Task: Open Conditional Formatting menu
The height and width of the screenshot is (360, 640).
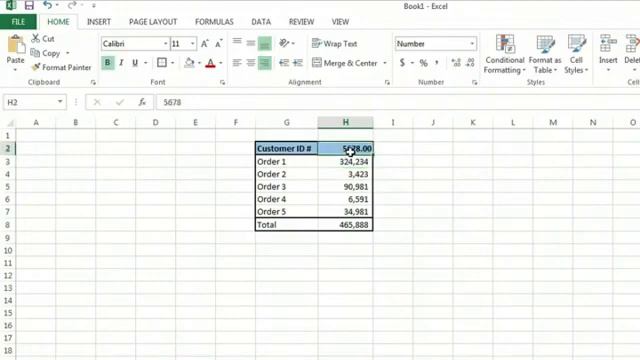Action: [504, 54]
